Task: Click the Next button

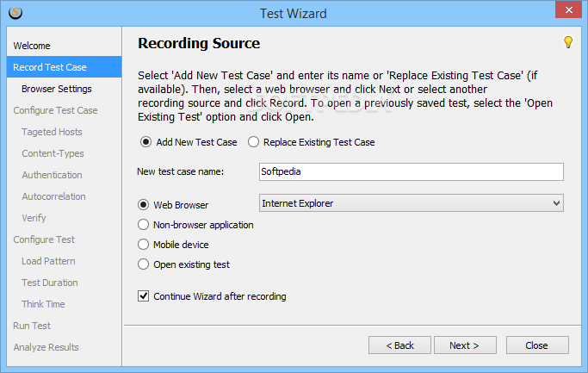Action: tap(465, 345)
